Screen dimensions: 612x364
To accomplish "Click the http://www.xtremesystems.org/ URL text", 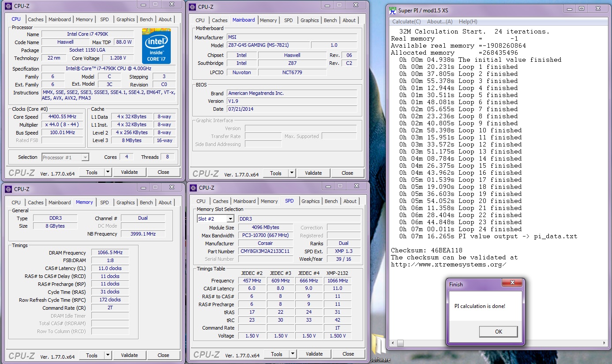I will point(448,265).
